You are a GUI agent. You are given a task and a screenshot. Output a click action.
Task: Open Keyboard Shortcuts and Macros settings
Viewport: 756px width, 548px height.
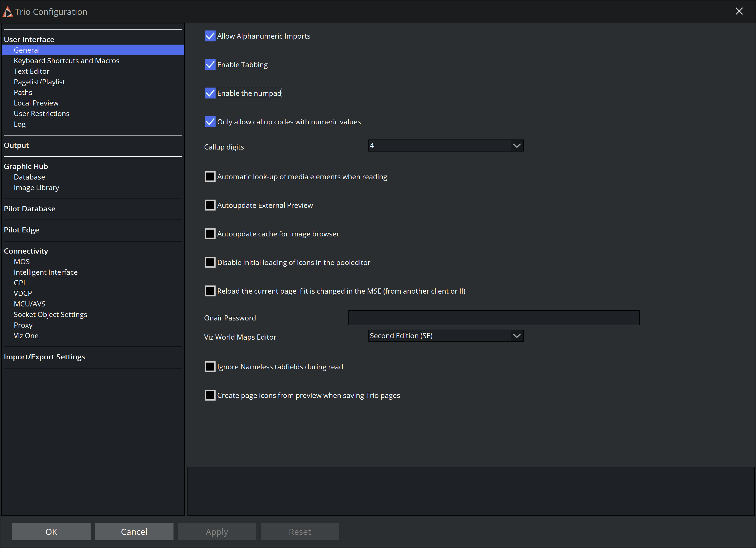point(66,61)
